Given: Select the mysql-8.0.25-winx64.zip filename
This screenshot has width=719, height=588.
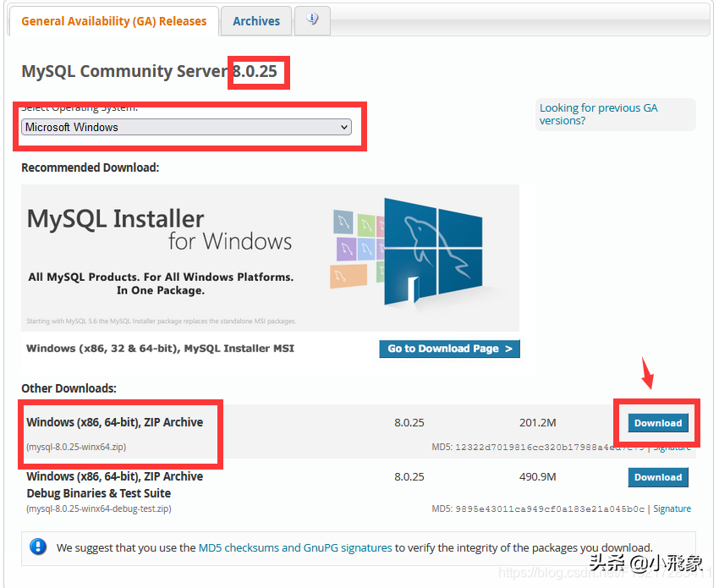Looking at the screenshot, I should pyautogui.click(x=76, y=447).
